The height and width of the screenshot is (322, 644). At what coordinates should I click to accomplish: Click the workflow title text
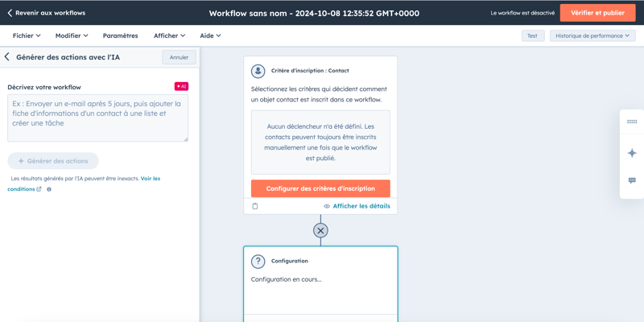(314, 13)
